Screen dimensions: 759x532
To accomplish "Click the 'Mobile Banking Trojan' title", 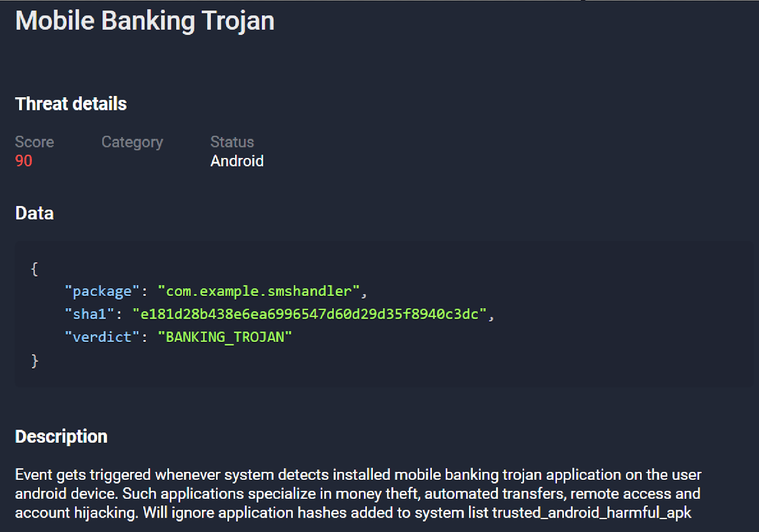I will point(145,21).
